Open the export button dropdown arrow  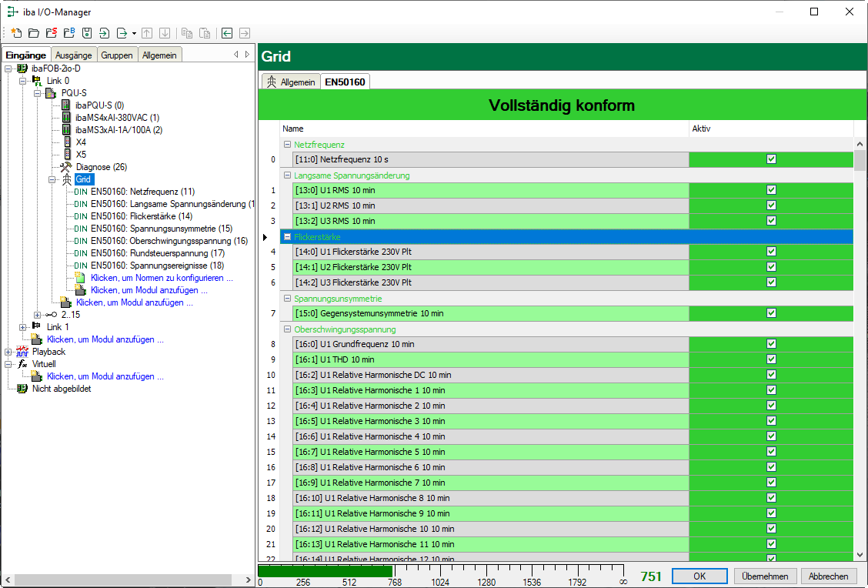tap(134, 33)
